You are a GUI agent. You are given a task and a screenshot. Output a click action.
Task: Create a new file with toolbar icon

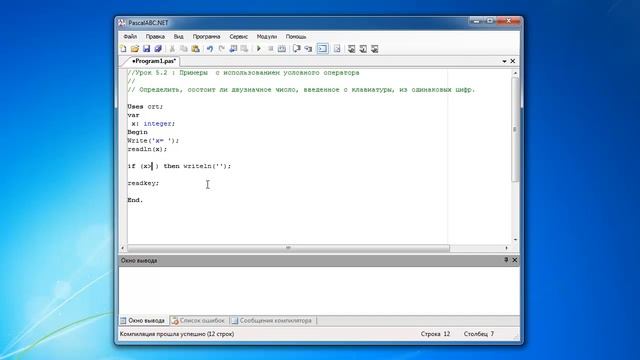tap(123, 49)
